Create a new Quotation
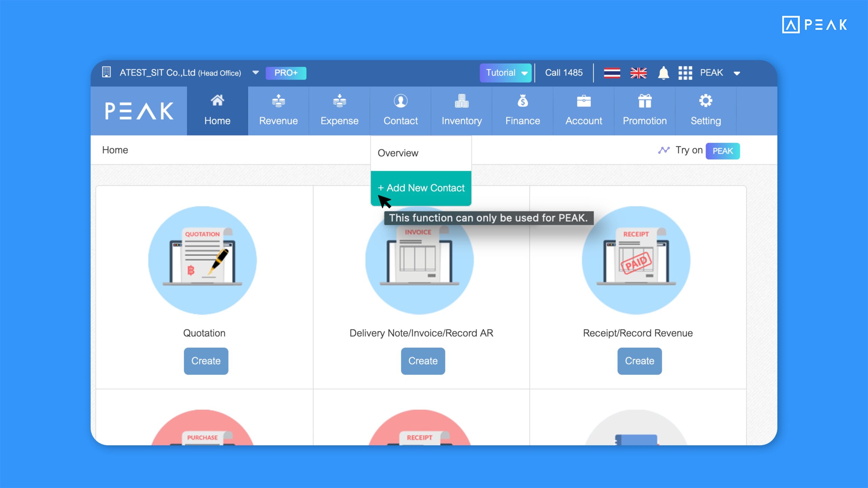The height and width of the screenshot is (488, 868). pyautogui.click(x=206, y=361)
